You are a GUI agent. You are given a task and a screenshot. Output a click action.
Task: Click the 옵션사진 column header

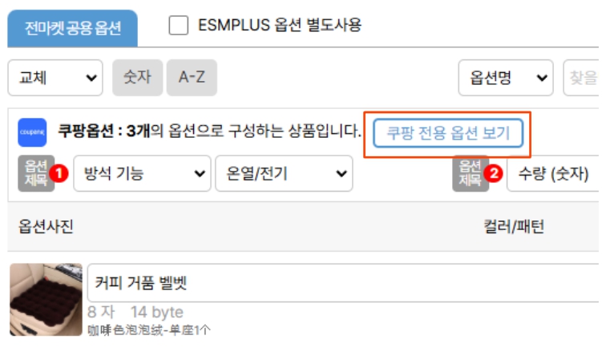[46, 226]
